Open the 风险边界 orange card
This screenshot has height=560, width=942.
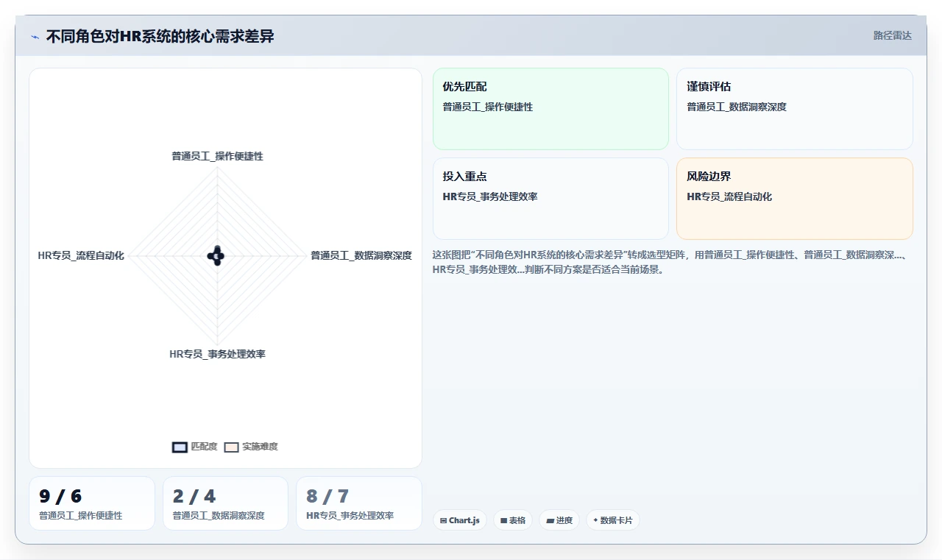pyautogui.click(x=795, y=199)
